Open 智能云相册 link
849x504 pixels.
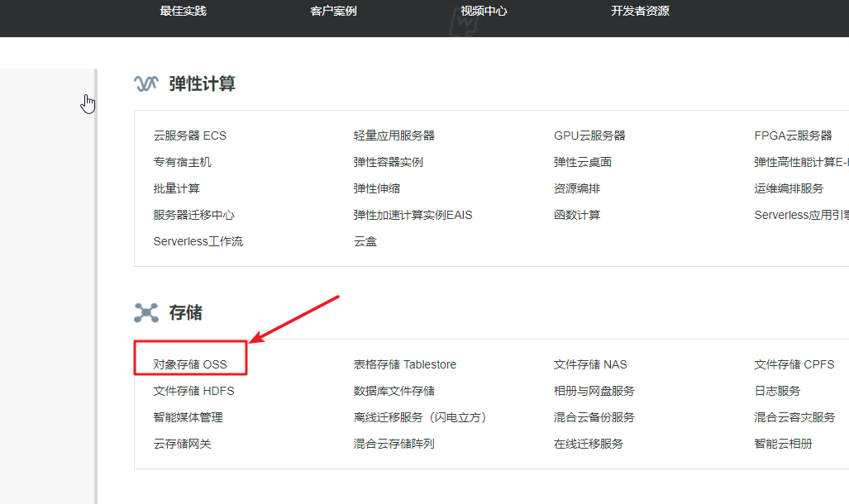pos(784,445)
